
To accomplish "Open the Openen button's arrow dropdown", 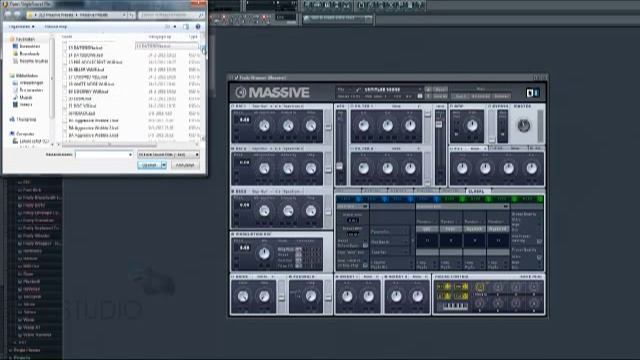I will pyautogui.click(x=164, y=165).
